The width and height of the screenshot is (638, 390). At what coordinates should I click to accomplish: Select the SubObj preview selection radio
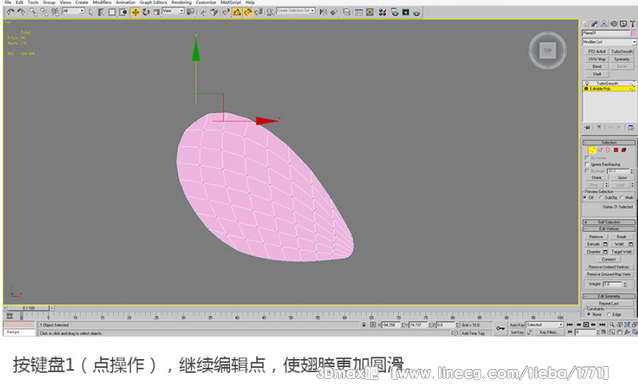pyautogui.click(x=601, y=197)
